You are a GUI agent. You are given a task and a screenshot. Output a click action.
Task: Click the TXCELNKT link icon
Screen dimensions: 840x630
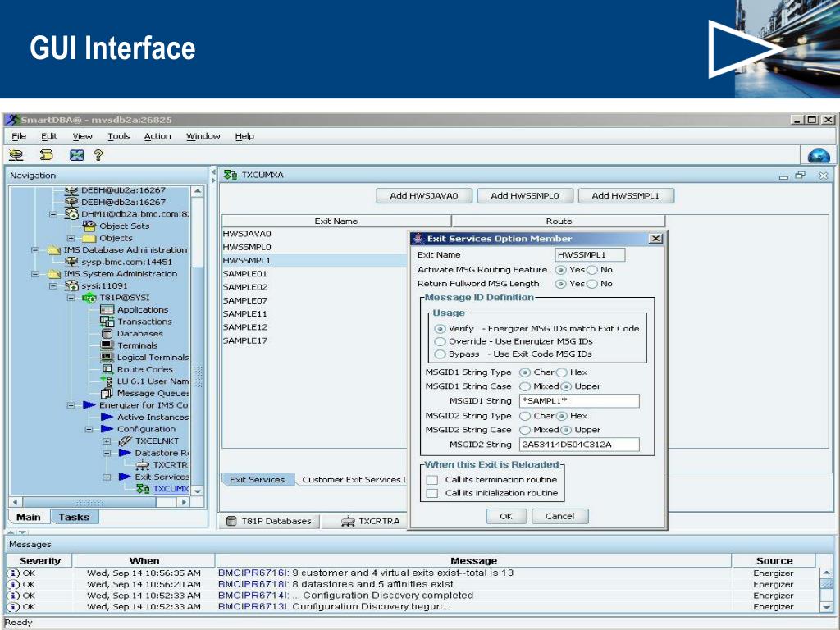coord(125,441)
